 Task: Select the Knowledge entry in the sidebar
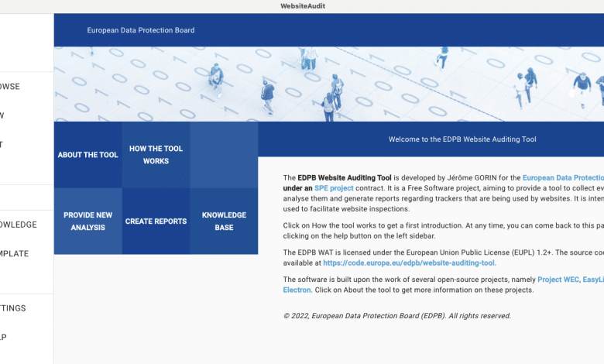point(18,225)
